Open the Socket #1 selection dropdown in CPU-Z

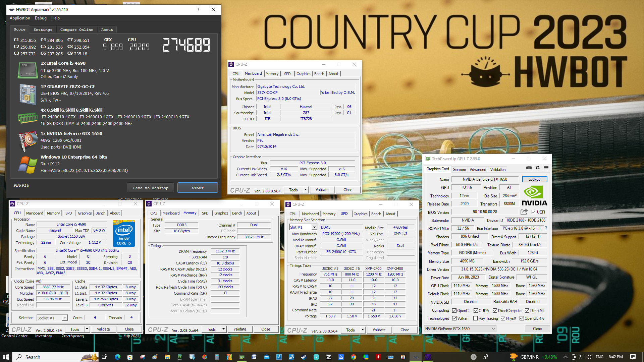point(64,318)
